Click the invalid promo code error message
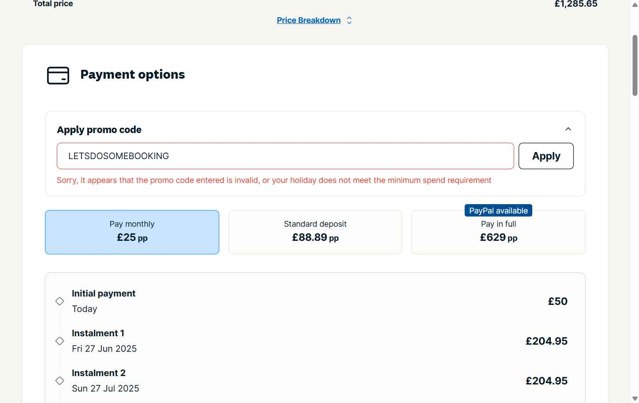639x403 pixels. point(274,180)
